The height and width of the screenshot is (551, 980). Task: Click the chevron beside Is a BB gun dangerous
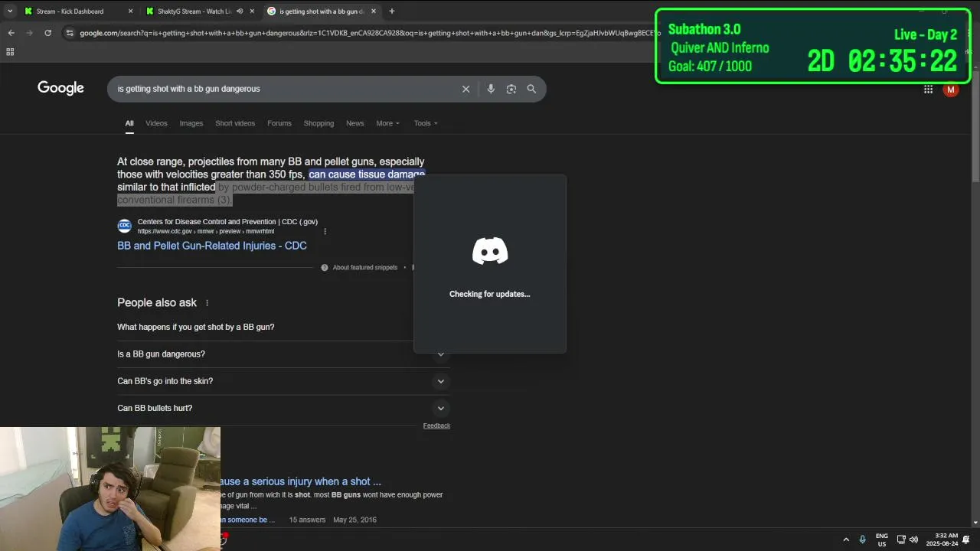click(x=440, y=354)
